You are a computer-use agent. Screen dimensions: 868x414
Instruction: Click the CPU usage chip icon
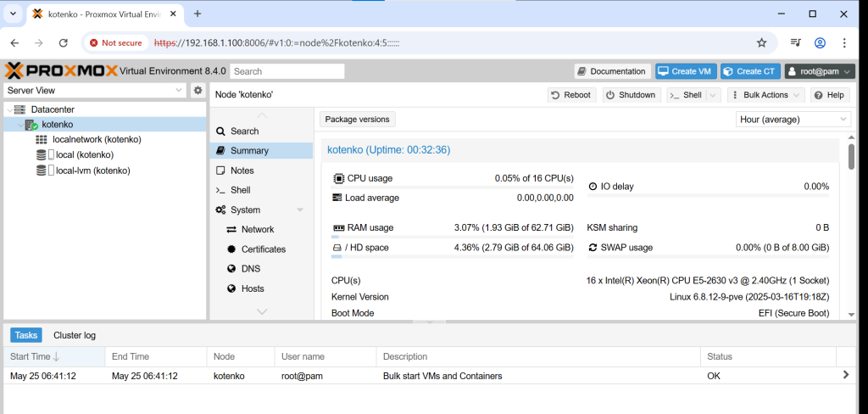coord(338,178)
